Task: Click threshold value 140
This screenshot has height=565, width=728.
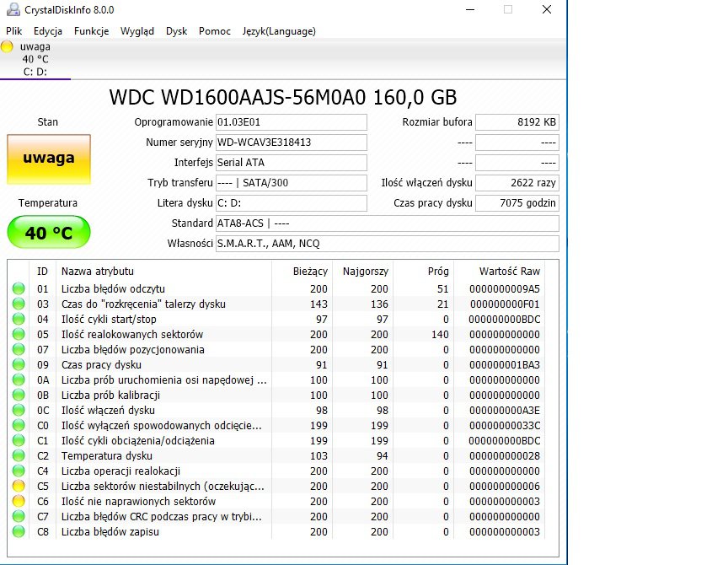Action: (x=440, y=335)
